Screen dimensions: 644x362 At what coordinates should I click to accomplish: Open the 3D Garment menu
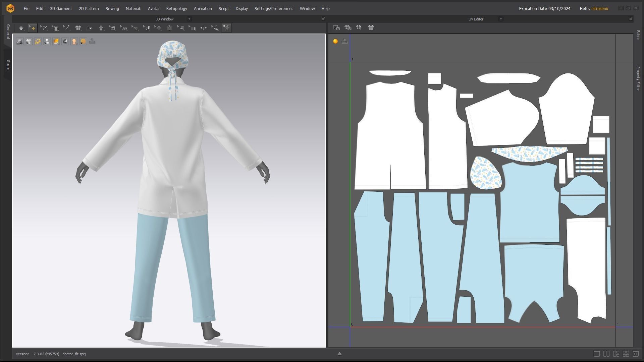pyautogui.click(x=61, y=9)
